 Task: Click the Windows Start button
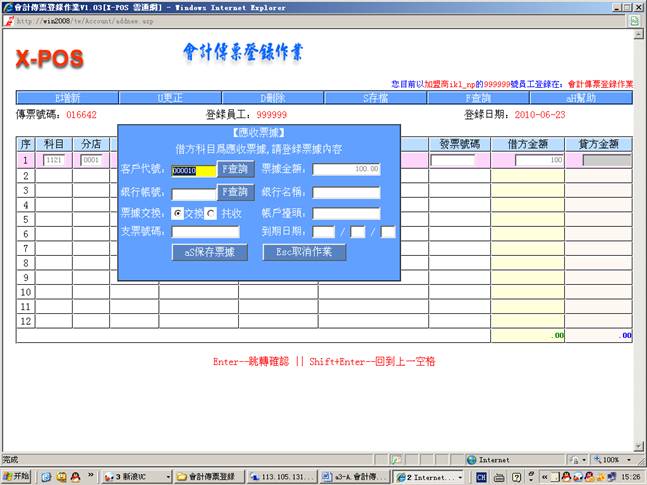tap(17, 477)
